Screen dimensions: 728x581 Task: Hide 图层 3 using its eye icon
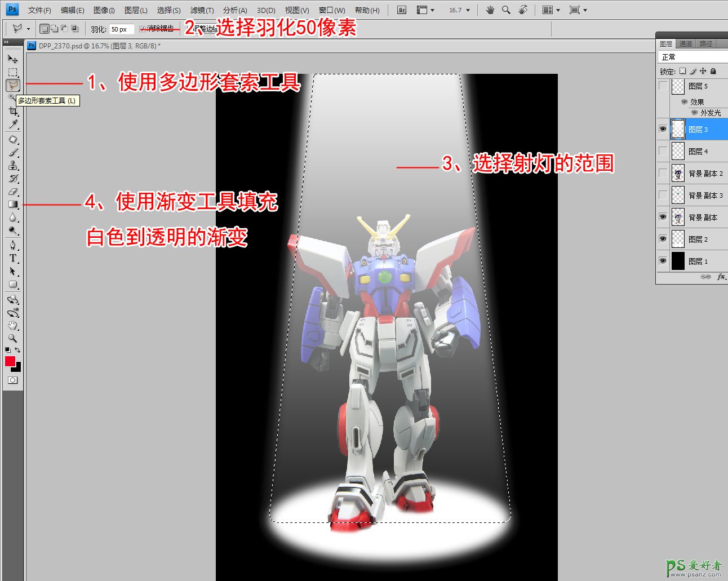pos(663,129)
